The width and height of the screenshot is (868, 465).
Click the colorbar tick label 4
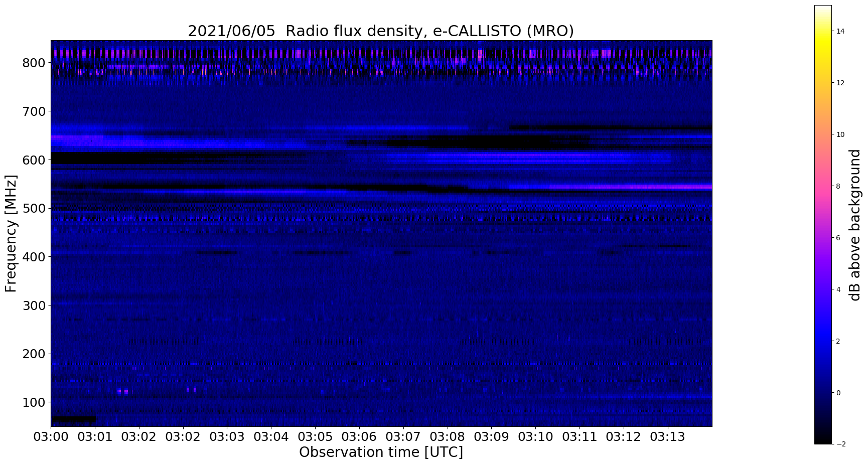tap(838, 289)
